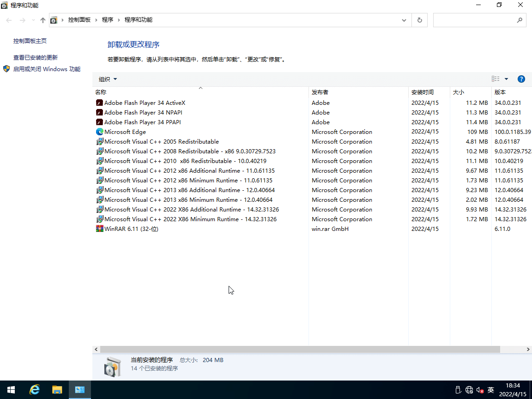The width and height of the screenshot is (532, 399).
Task: Click the horizontal scrollbar thumb
Action: click(x=300, y=350)
